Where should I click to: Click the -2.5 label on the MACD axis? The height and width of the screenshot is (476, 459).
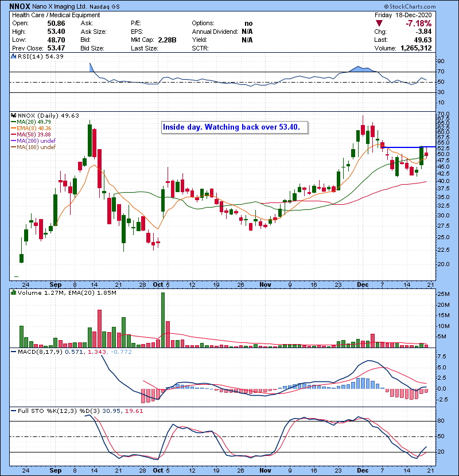(x=442, y=400)
